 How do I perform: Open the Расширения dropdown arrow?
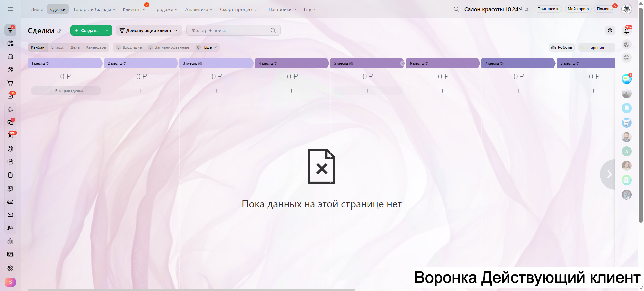(612, 47)
